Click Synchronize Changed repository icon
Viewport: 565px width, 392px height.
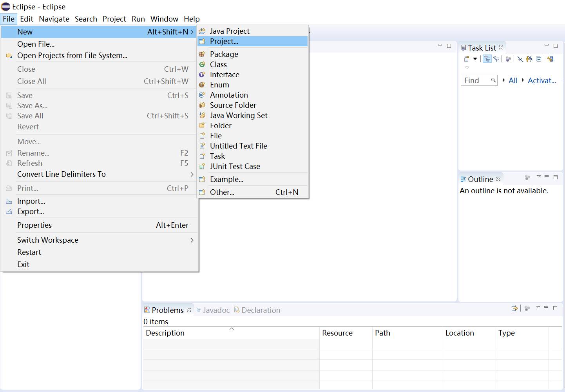[x=551, y=59]
